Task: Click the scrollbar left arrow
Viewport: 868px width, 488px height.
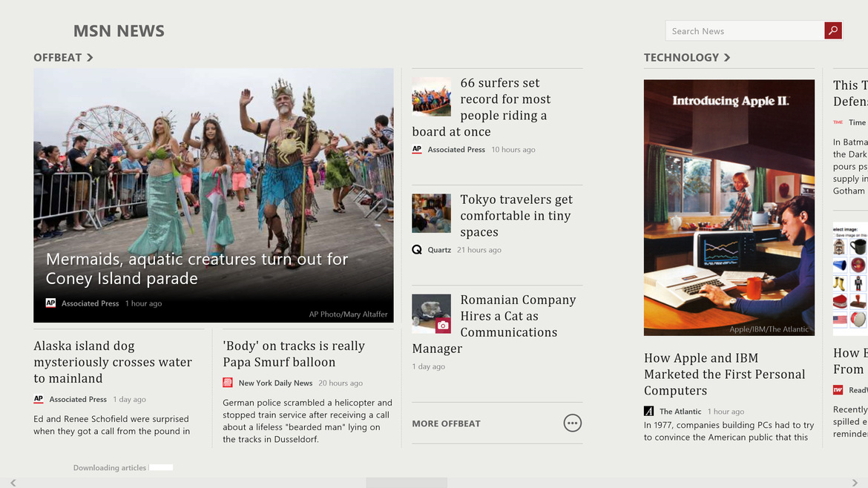Action: (x=13, y=483)
